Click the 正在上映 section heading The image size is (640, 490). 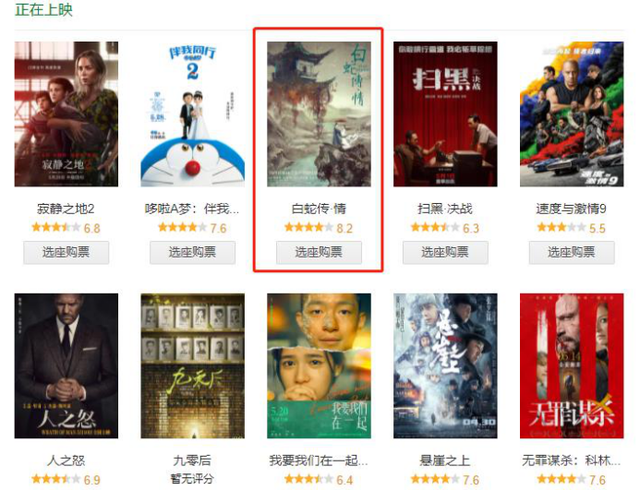pos(44,10)
